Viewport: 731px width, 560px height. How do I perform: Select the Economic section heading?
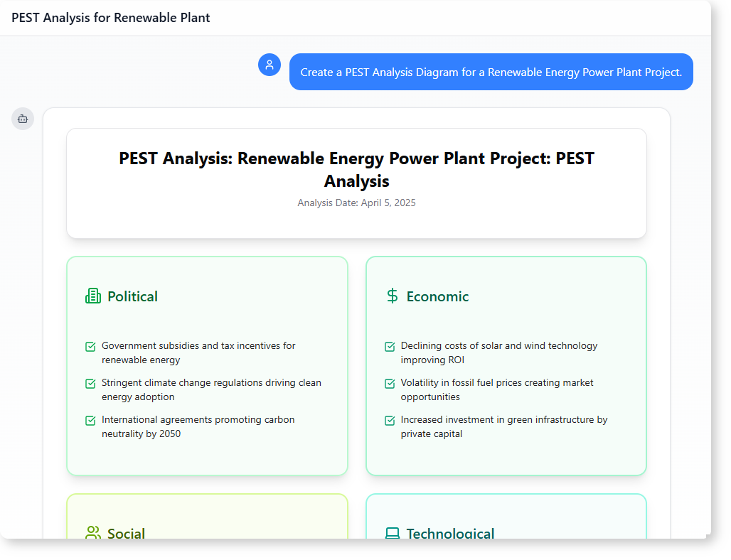[437, 296]
